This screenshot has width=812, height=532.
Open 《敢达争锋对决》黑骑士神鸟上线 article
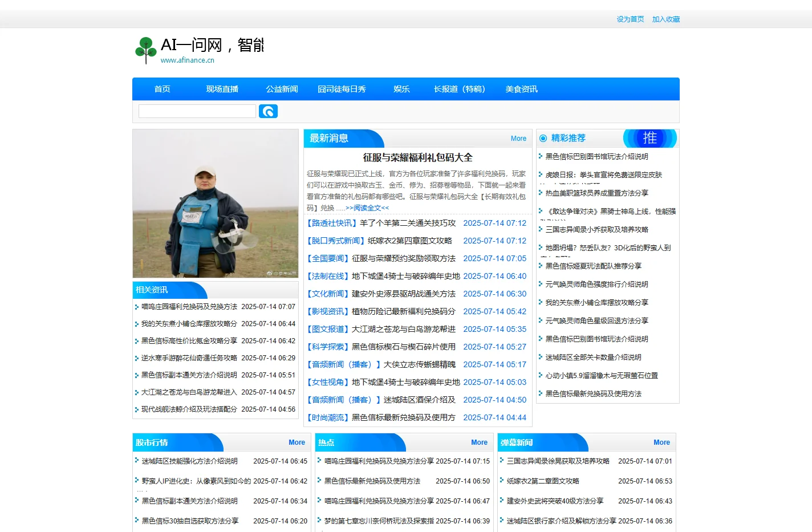tap(611, 212)
